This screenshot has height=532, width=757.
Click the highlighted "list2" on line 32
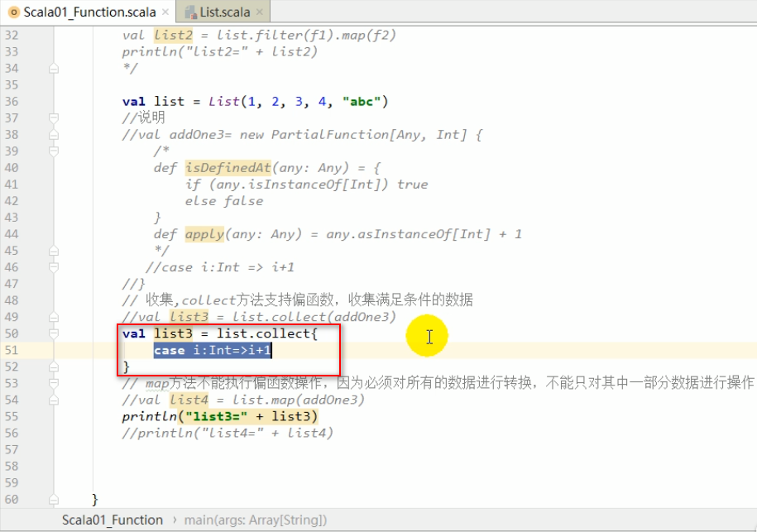[x=173, y=36]
